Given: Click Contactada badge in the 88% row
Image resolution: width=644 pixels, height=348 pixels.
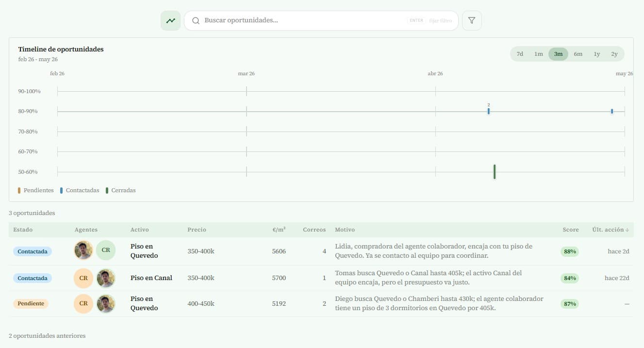Looking at the screenshot, I should (x=33, y=251).
